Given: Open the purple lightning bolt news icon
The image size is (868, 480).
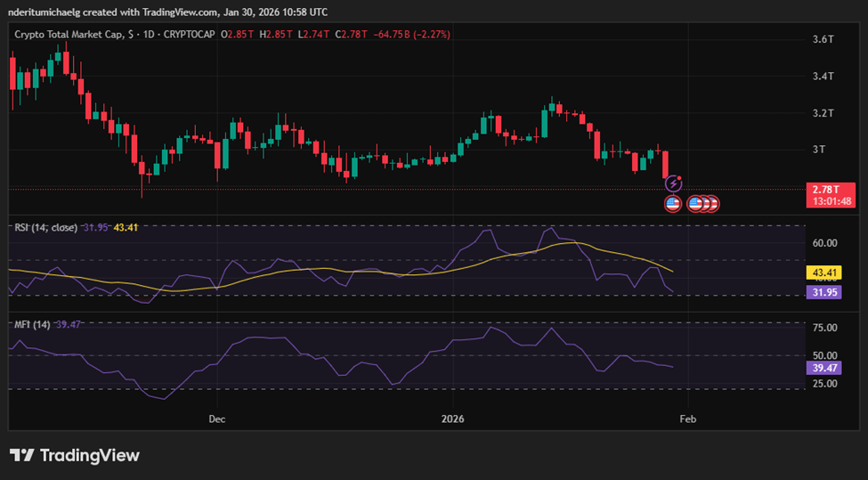Looking at the screenshot, I should [x=673, y=183].
